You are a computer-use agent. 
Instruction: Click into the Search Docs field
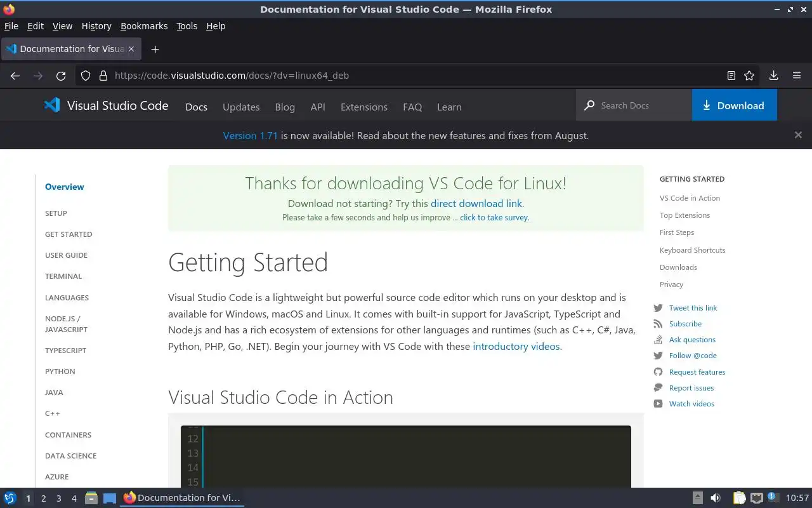(634, 105)
